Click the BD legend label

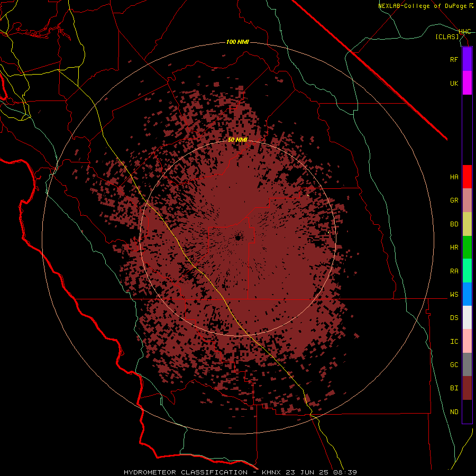click(x=454, y=224)
